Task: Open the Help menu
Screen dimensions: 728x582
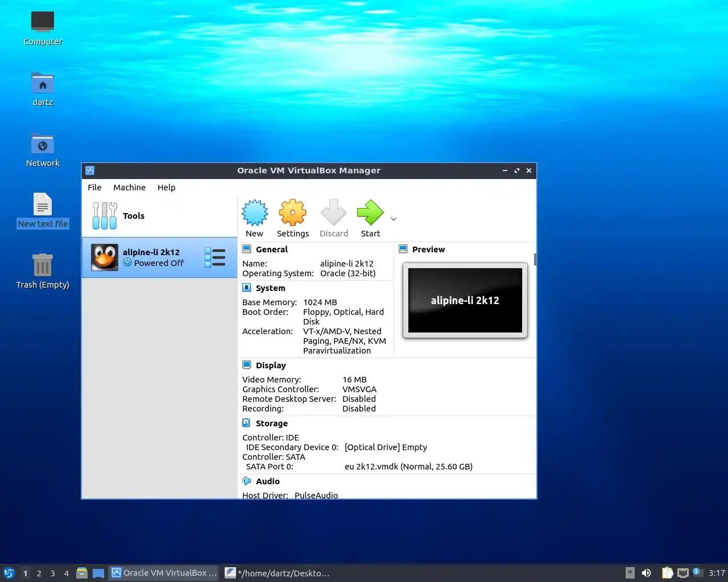Action: point(166,188)
